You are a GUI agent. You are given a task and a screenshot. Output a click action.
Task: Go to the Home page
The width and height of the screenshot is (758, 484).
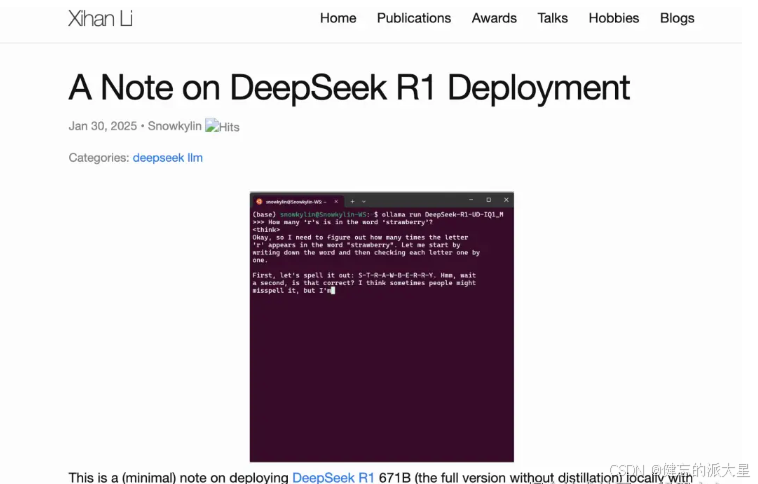click(338, 18)
